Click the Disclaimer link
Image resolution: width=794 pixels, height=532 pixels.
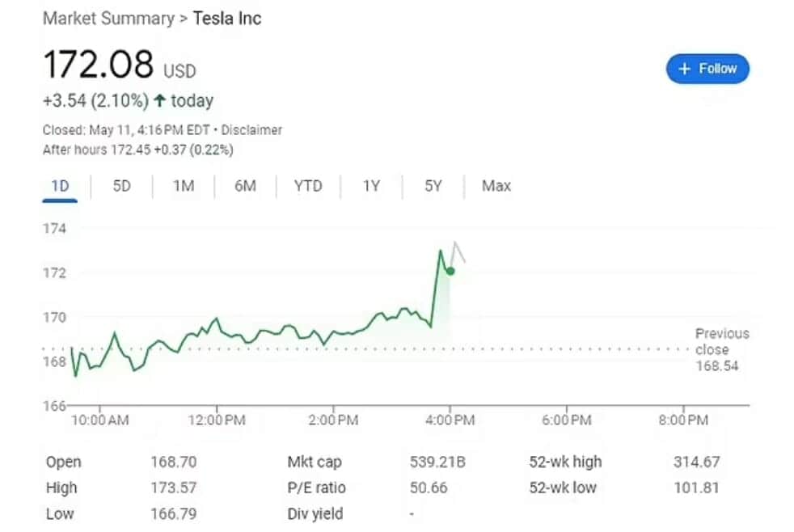pos(251,130)
